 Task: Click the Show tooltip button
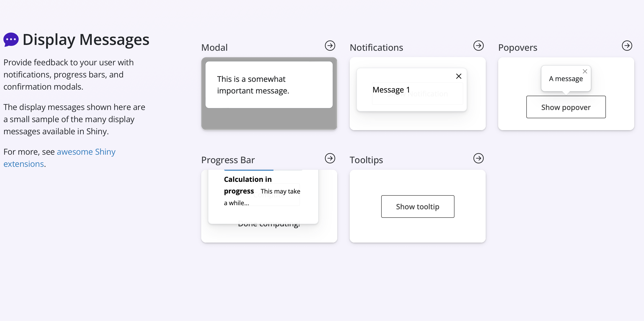coord(418,207)
